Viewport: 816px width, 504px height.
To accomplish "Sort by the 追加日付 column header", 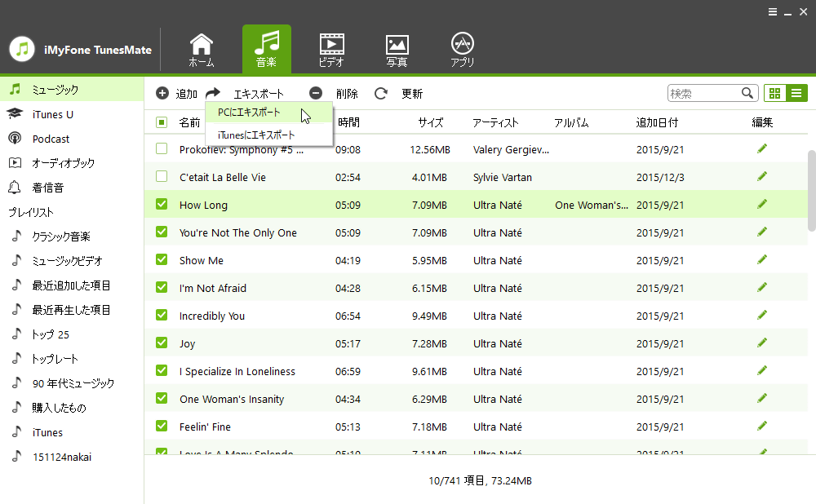I will coord(657,123).
